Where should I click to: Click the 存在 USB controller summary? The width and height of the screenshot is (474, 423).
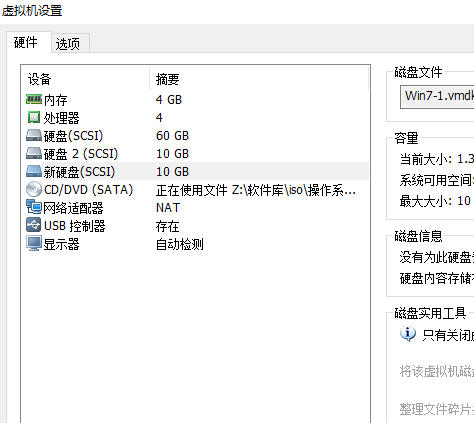point(167,226)
